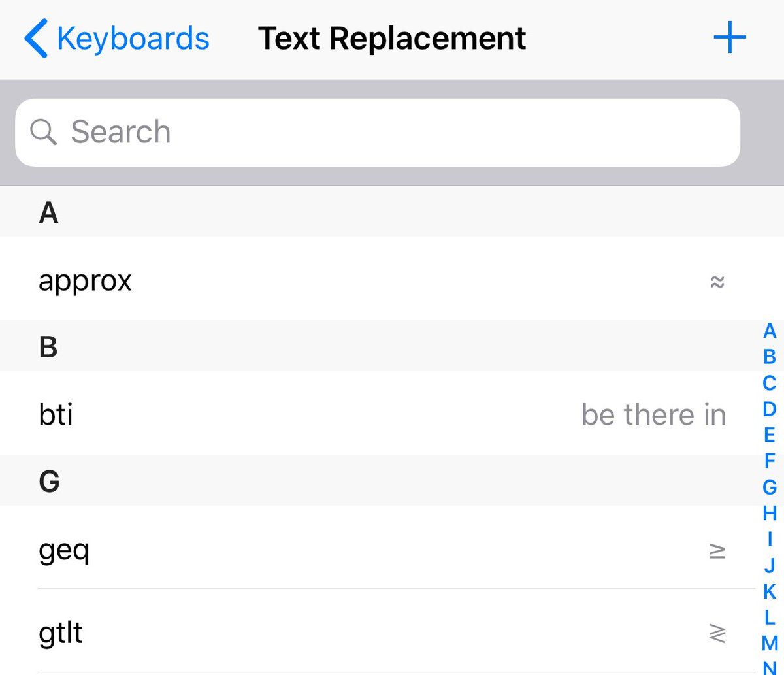This screenshot has width=784, height=675.
Task: Jump to letter A in index
Action: tap(770, 331)
